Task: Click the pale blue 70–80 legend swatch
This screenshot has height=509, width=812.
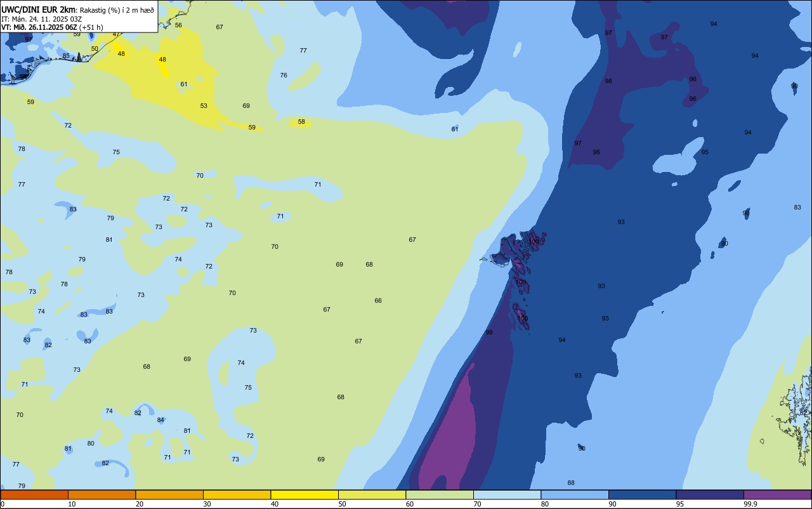Action: (x=507, y=494)
